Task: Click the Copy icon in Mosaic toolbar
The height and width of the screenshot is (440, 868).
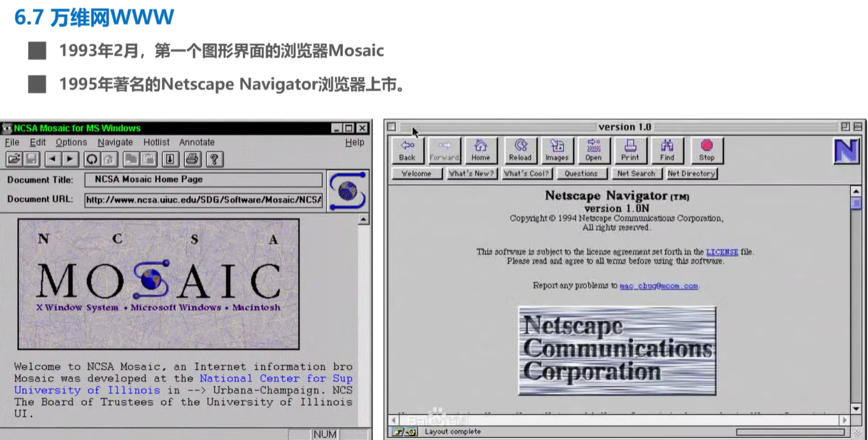Action: 131,159
